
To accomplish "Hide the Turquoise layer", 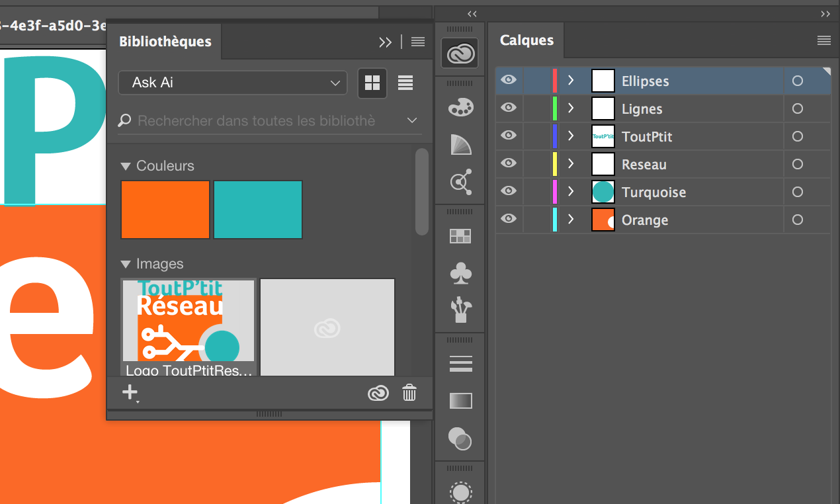I will coord(509,192).
